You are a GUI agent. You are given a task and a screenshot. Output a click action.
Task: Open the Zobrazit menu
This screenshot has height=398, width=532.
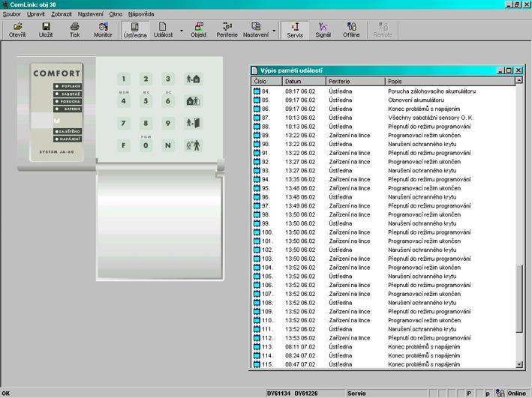(x=62, y=14)
